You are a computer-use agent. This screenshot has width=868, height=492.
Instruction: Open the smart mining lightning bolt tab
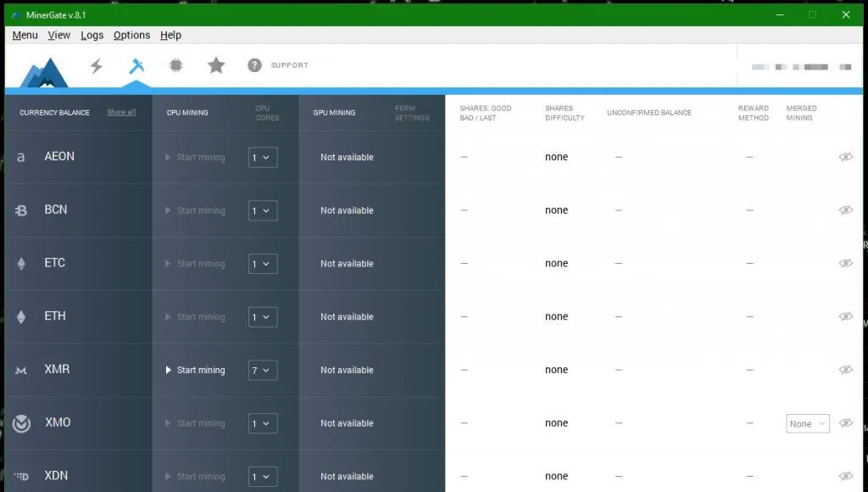(97, 66)
